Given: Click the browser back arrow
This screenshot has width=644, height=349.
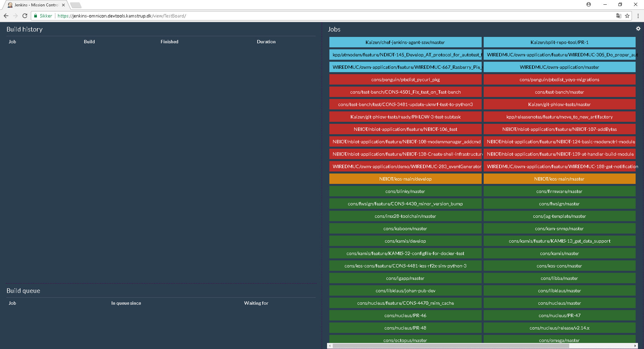Looking at the screenshot, I should [6, 16].
